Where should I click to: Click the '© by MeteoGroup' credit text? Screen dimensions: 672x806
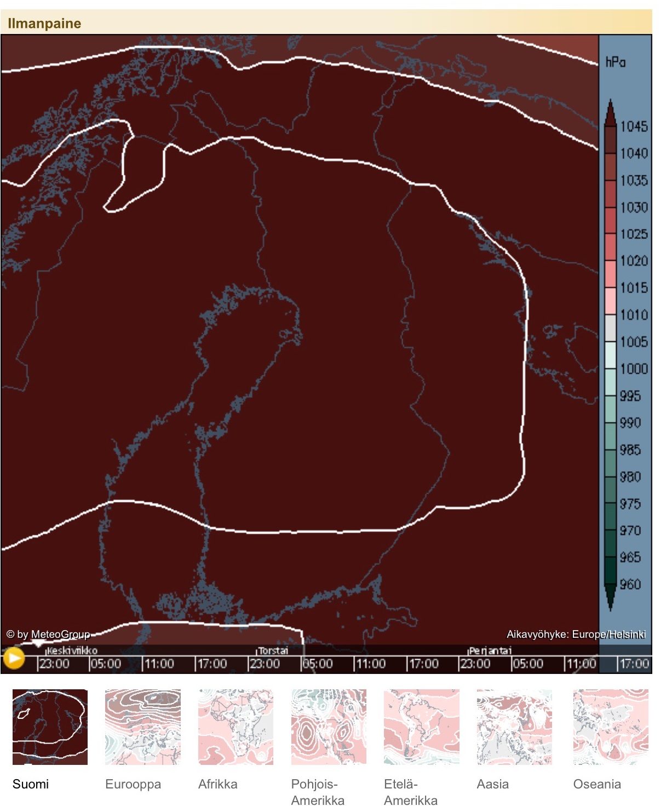pyautogui.click(x=48, y=634)
